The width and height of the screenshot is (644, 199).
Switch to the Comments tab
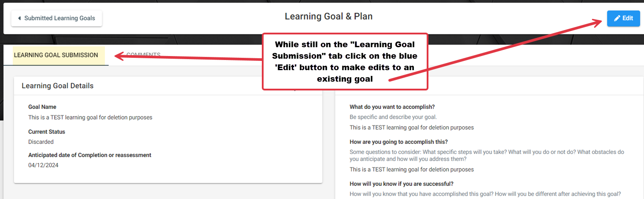tap(143, 55)
